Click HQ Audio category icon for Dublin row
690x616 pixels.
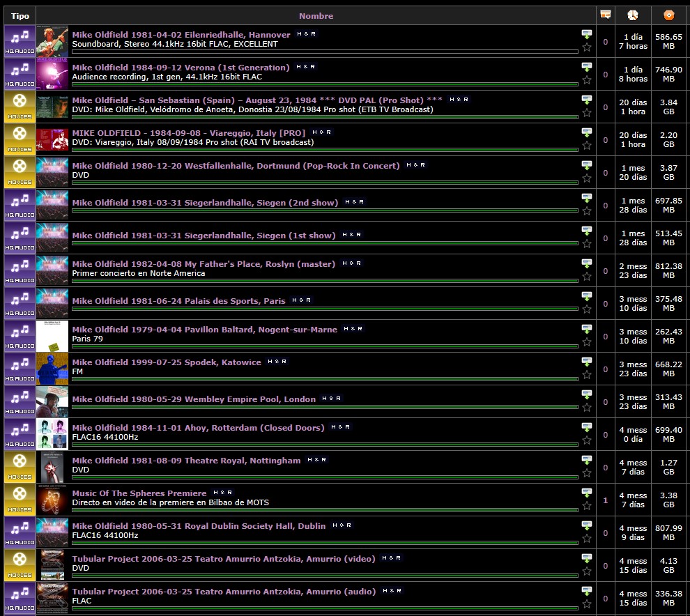point(20,533)
